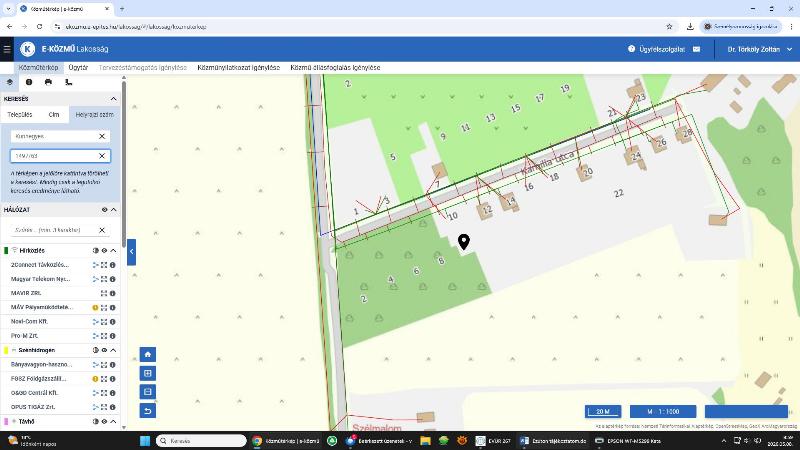Viewport: 800px width, 450px height.
Task: Select the print panel icon
Action: 48,82
